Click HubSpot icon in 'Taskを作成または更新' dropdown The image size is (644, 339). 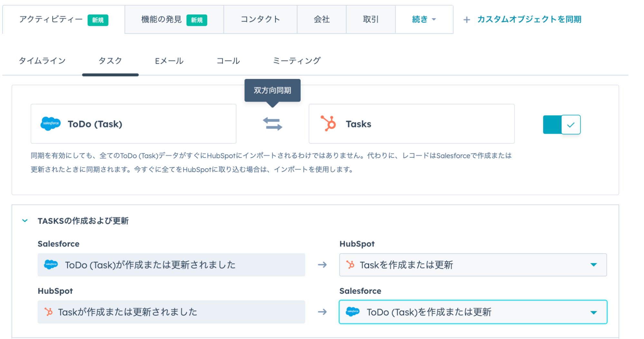350,265
